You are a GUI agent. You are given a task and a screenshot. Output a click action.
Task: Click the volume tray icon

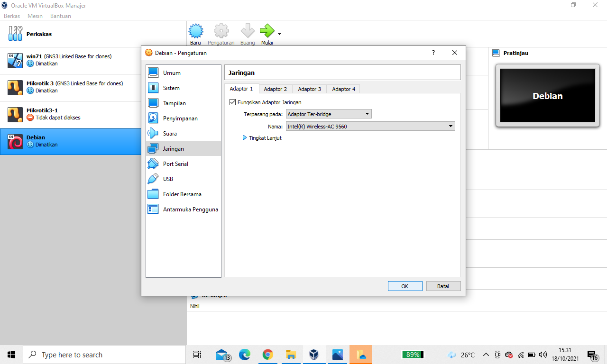(x=543, y=355)
